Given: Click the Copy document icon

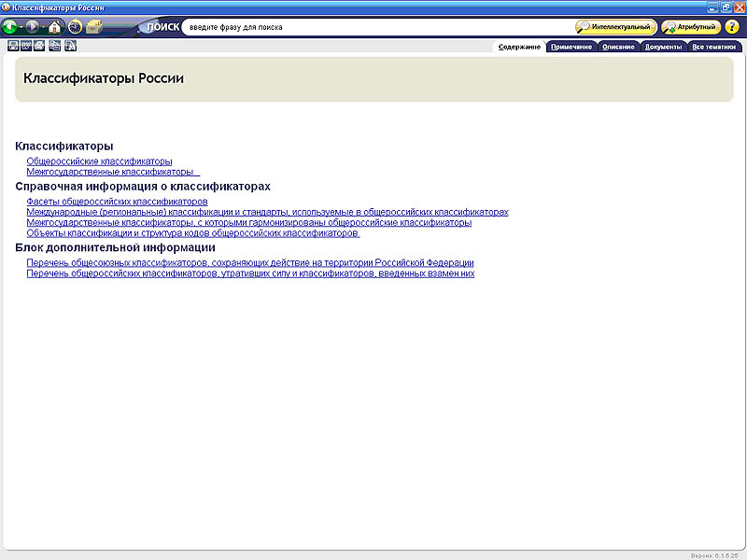Looking at the screenshot, I should [55, 46].
